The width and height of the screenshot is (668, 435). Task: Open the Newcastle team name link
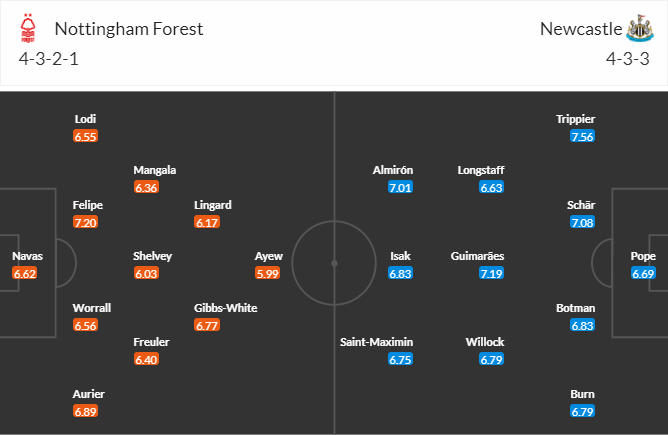pyautogui.click(x=579, y=28)
